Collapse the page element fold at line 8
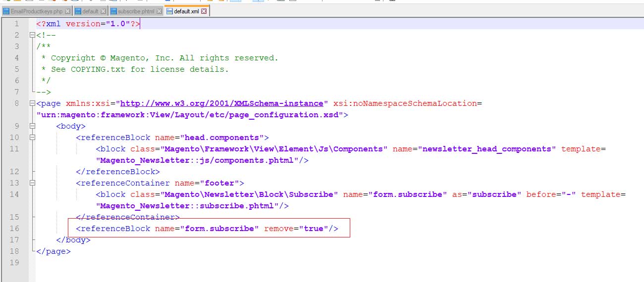 (x=32, y=103)
